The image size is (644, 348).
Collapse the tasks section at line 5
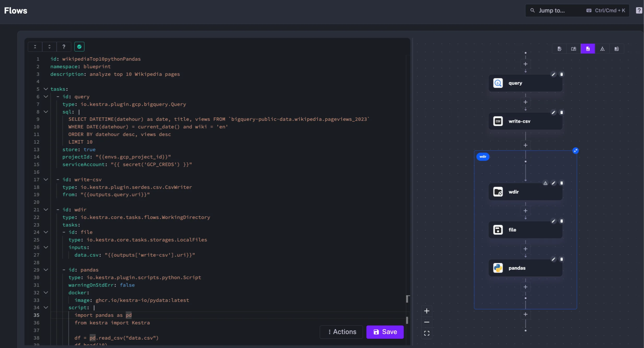pyautogui.click(x=46, y=89)
